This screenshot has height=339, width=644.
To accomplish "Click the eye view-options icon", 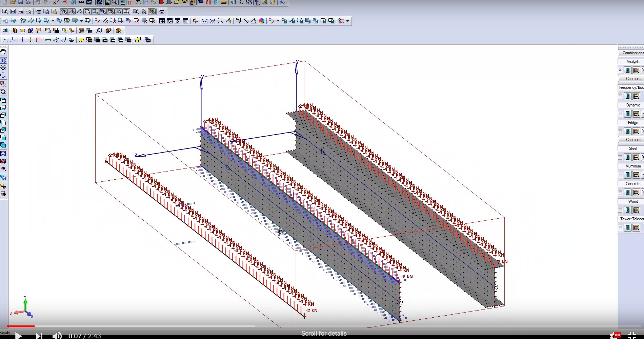I will [3, 169].
